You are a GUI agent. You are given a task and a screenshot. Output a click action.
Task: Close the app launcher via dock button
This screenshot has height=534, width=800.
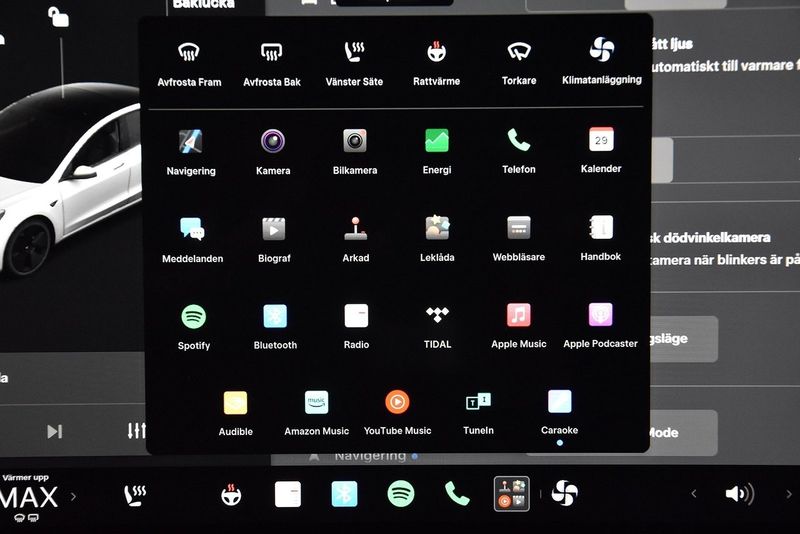pos(512,494)
